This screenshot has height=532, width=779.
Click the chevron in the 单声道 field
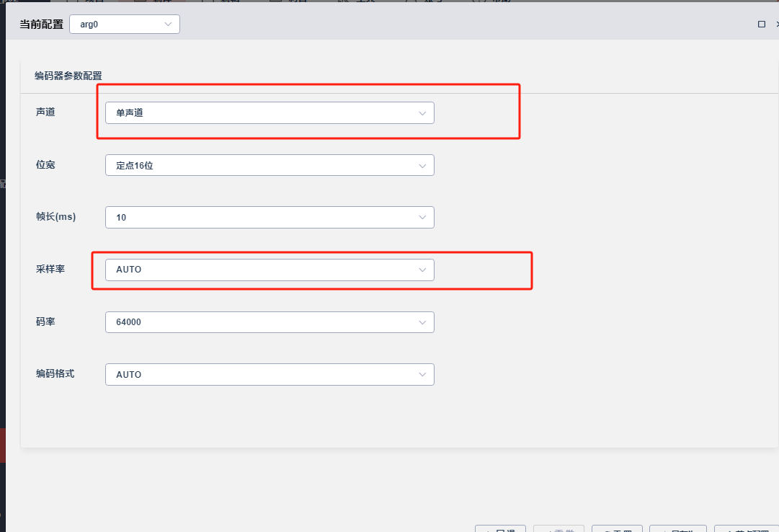tap(422, 113)
